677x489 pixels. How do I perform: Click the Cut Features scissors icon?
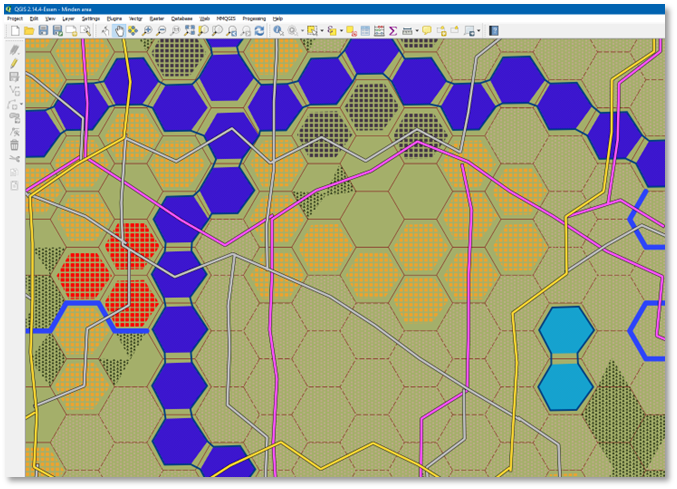tap(14, 159)
